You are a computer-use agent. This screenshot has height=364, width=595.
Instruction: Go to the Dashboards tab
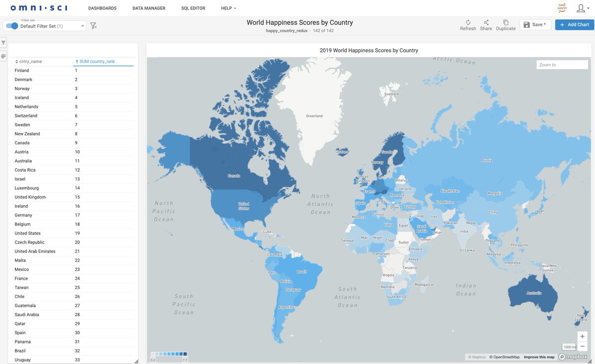click(x=102, y=8)
